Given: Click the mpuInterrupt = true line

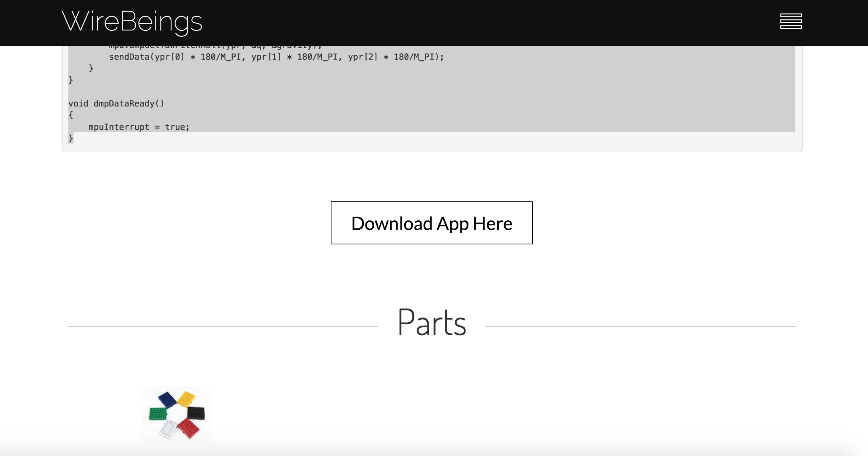Looking at the screenshot, I should (x=139, y=127).
